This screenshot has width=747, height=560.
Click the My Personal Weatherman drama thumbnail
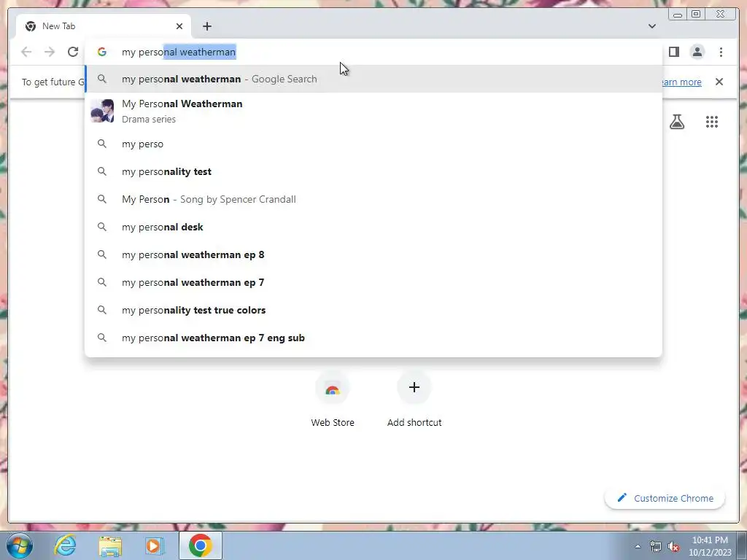pyautogui.click(x=102, y=111)
